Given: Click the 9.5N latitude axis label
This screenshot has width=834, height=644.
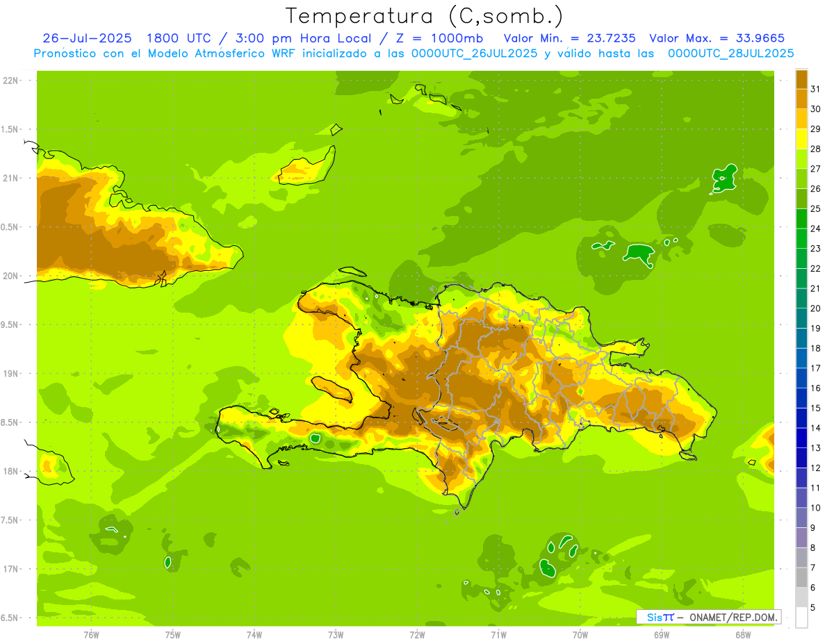Looking at the screenshot, I should [10, 324].
